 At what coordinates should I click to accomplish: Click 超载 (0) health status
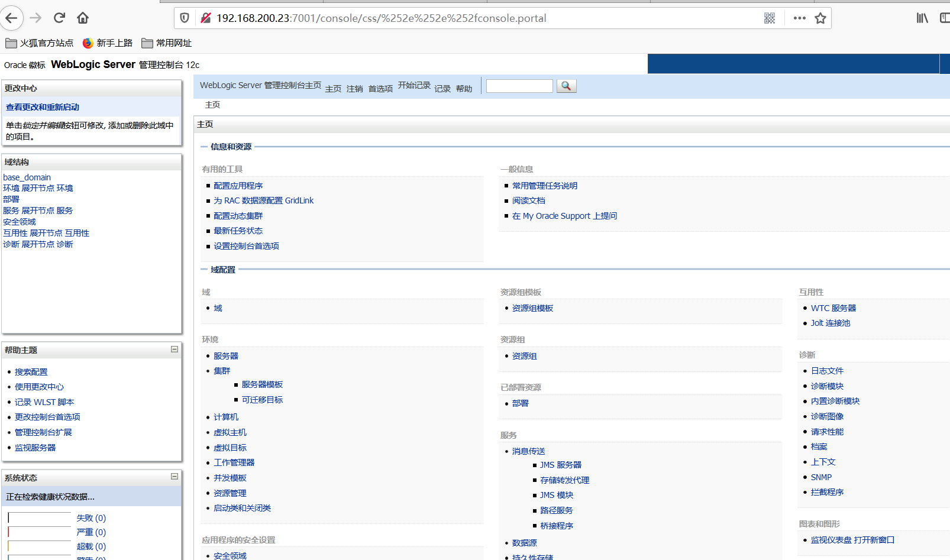(91, 546)
